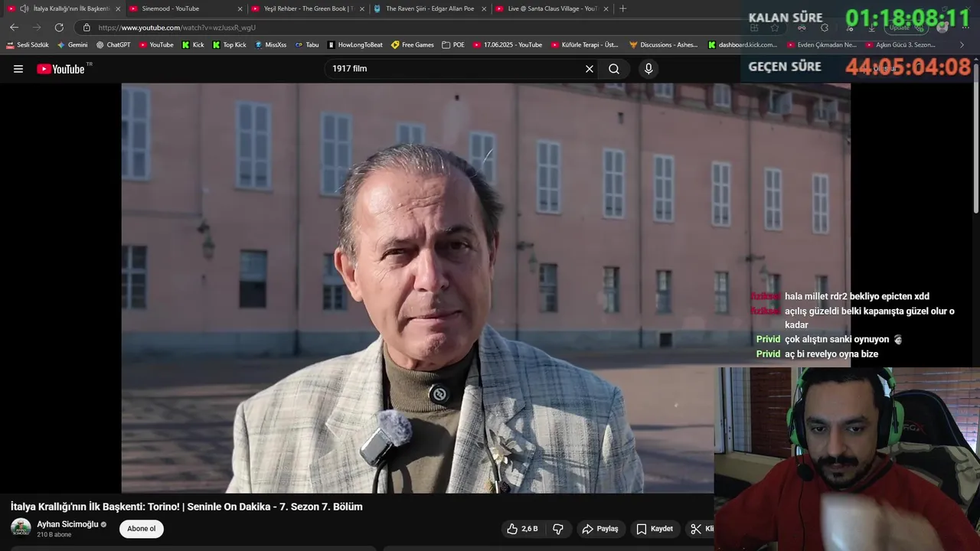
Task: Open Ayhan Sicimoğlu channel avatar
Action: click(x=21, y=528)
